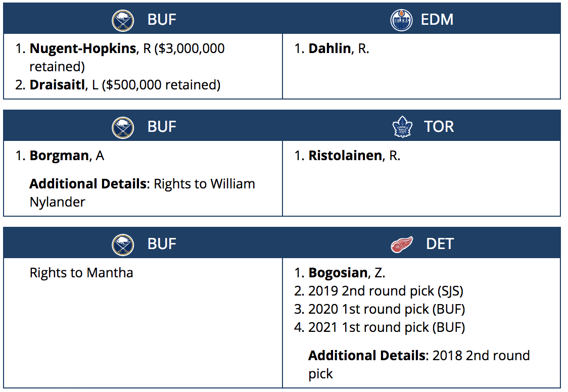Click the Sabres logo in the DET trade

click(123, 244)
